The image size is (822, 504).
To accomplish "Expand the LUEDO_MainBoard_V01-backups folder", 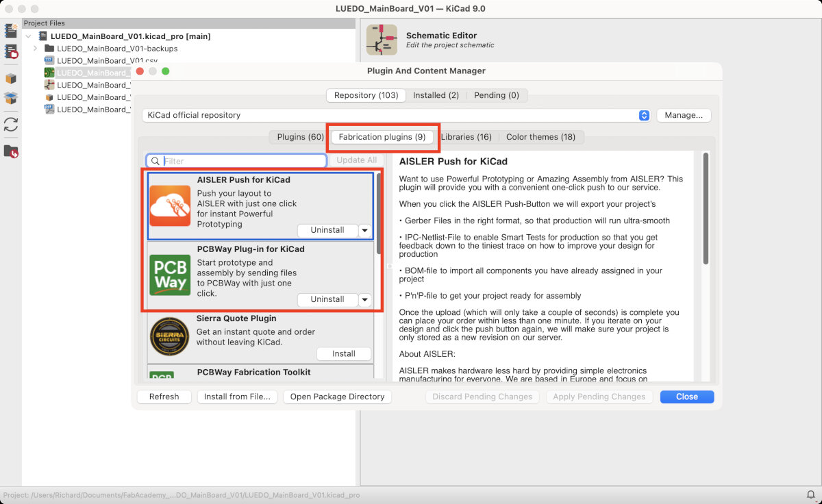I will tap(35, 49).
